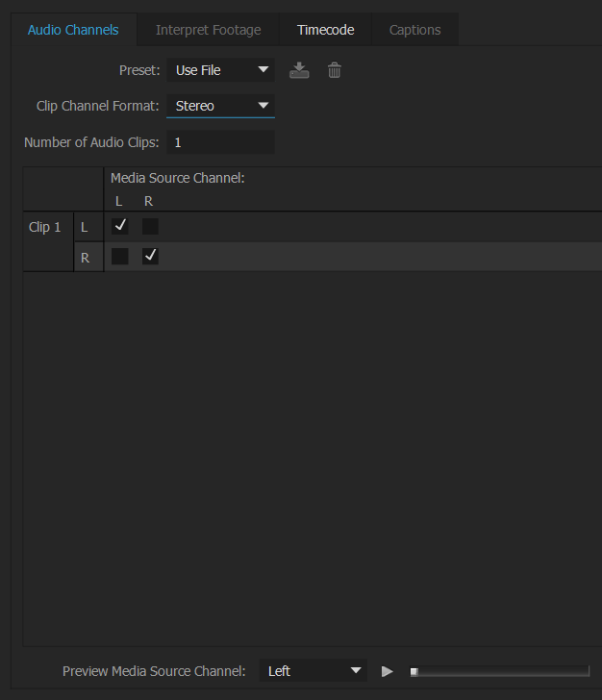The width and height of the screenshot is (602, 700).
Task: Click the delete preset trash icon
Action: [x=335, y=70]
